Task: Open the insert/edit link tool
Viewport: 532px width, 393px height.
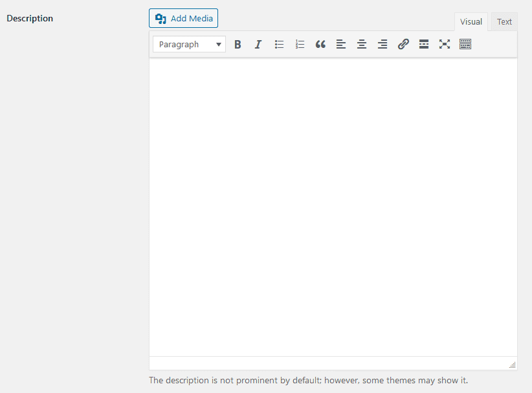Action: (403, 45)
